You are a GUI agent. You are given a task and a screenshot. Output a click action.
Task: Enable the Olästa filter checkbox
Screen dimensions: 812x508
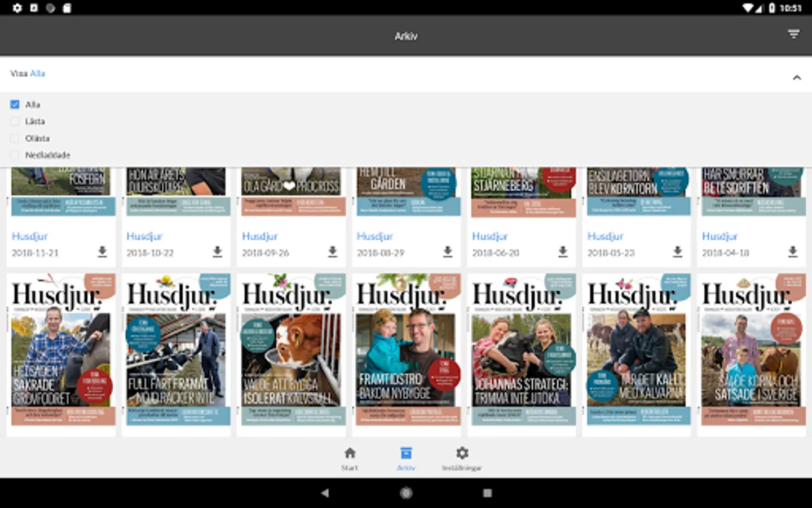(15, 138)
